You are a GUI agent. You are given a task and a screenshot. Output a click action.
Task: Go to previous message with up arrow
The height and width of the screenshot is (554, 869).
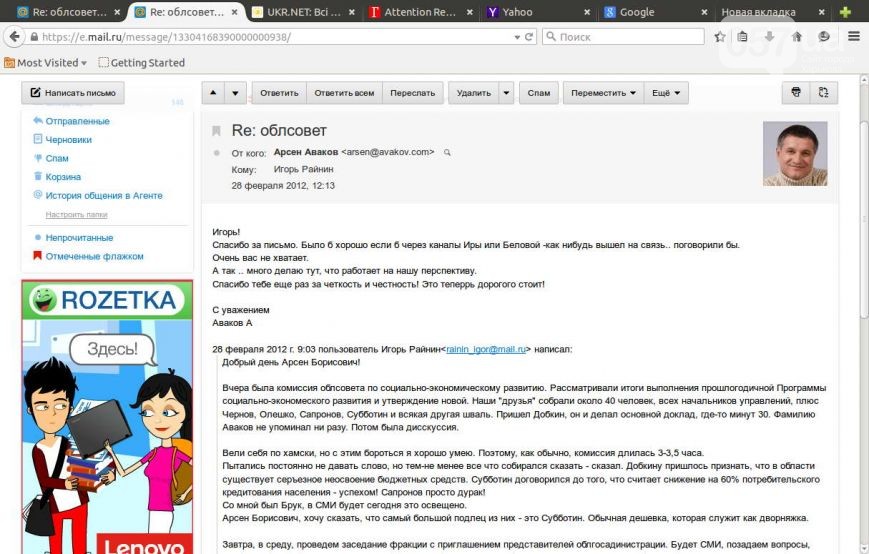(x=213, y=93)
